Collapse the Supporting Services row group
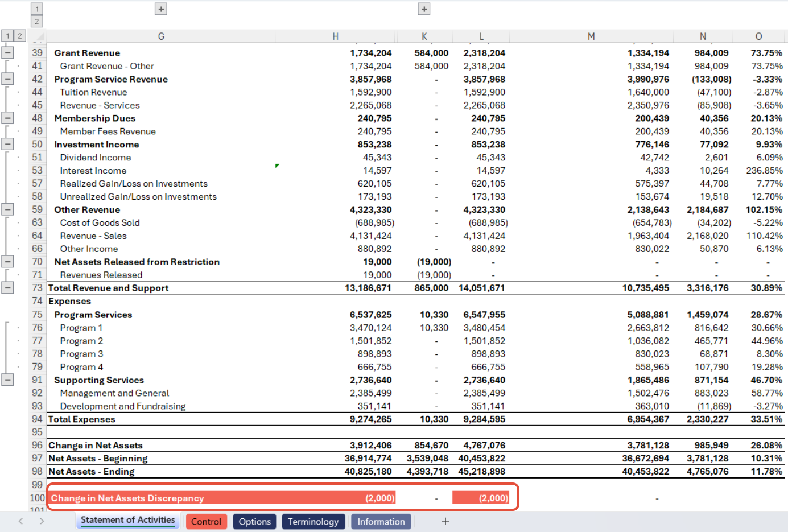788x532 pixels. point(7,380)
